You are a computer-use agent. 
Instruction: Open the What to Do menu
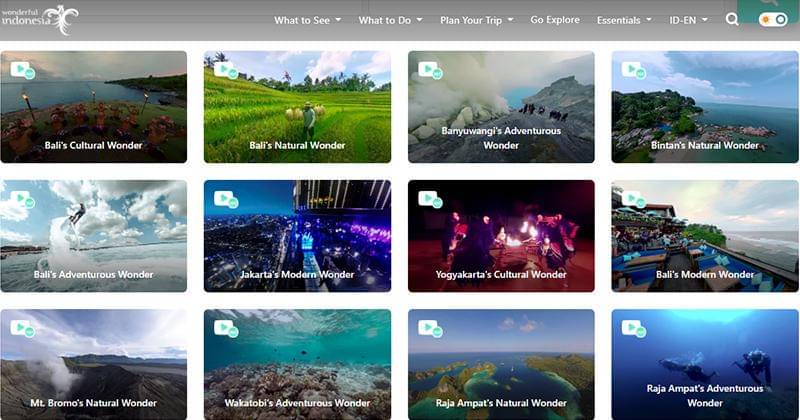(390, 20)
